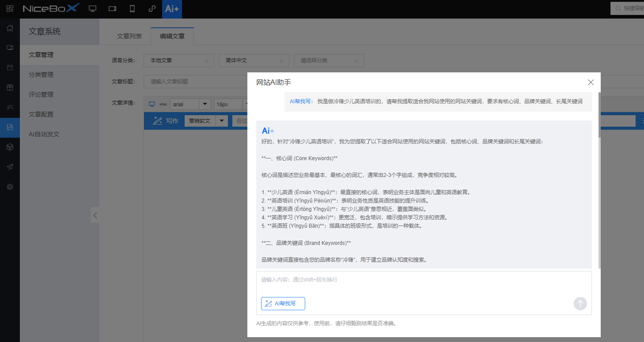This screenshot has width=644, height=342.
Task: Click the AI帮我写 button in the dialog
Action: (x=283, y=303)
